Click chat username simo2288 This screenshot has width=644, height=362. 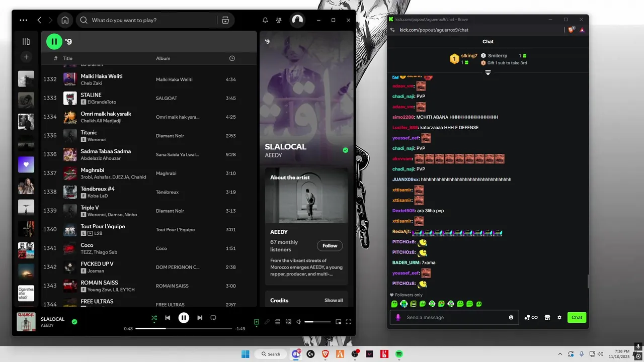pyautogui.click(x=403, y=117)
